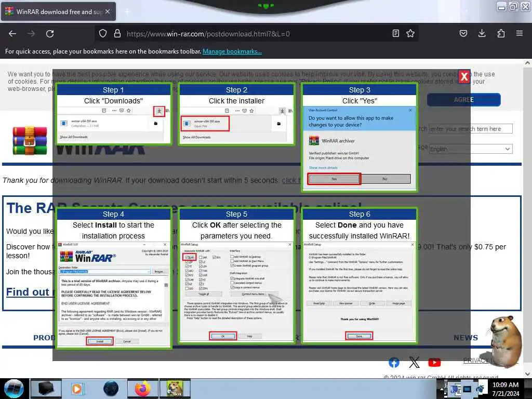Open the Firefox Downloads panel
The height and width of the screenshot is (399, 532).
[482, 33]
